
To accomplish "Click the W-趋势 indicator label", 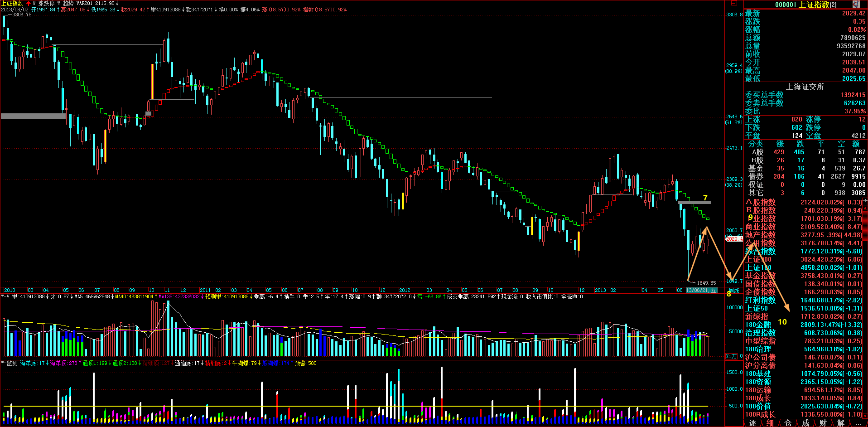I will pyautogui.click(x=65, y=3).
